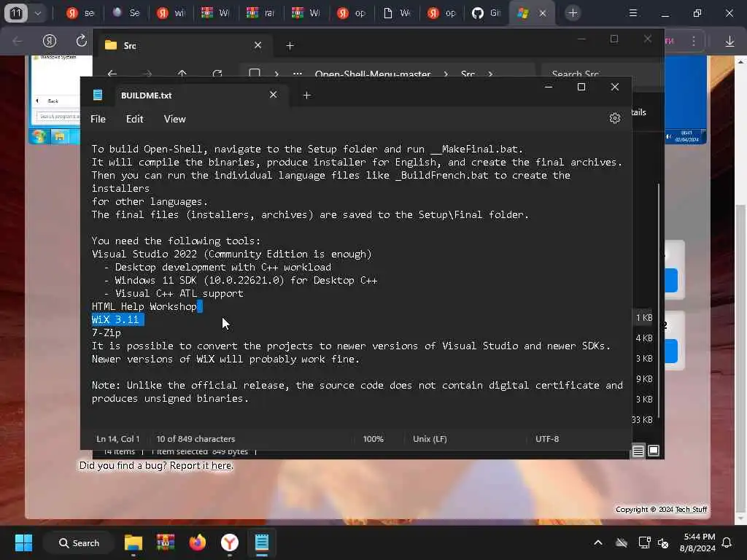Reload the browser page

[x=82, y=41]
